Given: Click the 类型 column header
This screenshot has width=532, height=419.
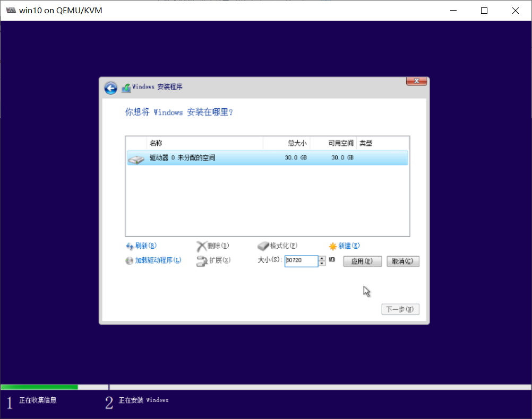Looking at the screenshot, I should [383, 143].
